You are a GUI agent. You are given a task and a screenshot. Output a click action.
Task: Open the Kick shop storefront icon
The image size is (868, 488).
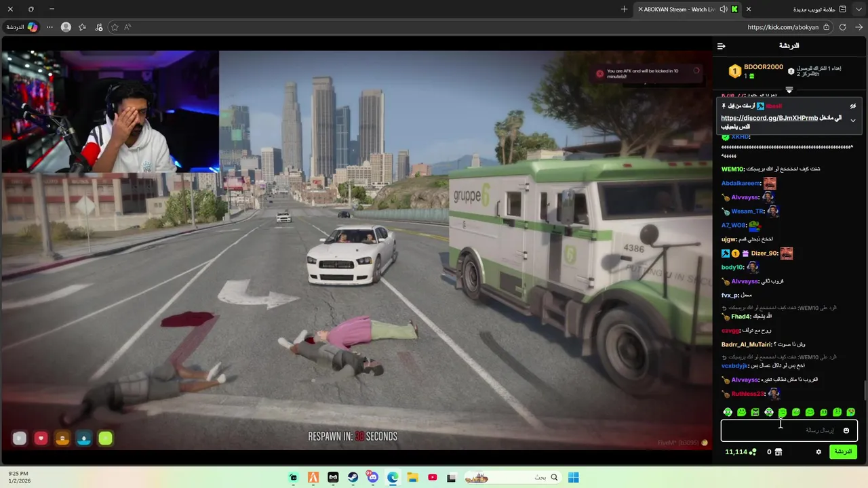point(778,452)
